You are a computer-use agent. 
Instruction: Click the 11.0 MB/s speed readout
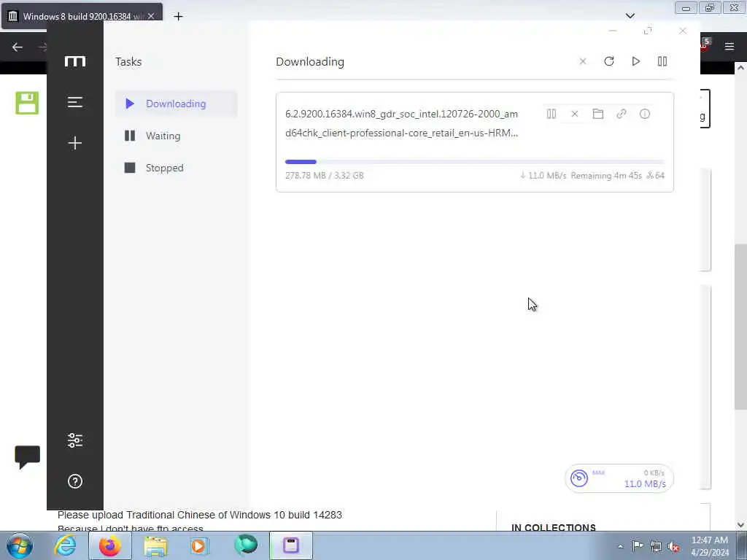click(x=645, y=484)
